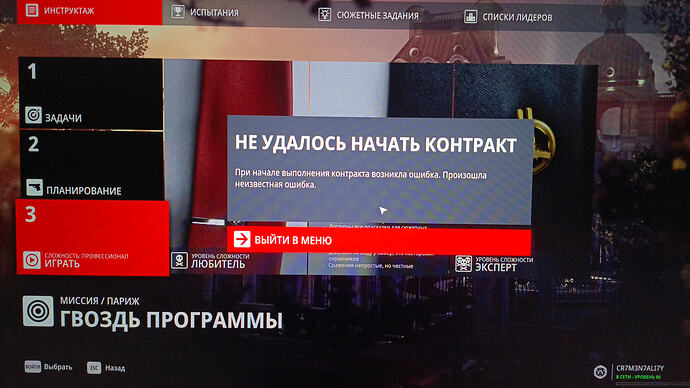This screenshot has width=690, height=388.
Task: Click the Инструктаж briefing document icon
Action: pyautogui.click(x=32, y=10)
